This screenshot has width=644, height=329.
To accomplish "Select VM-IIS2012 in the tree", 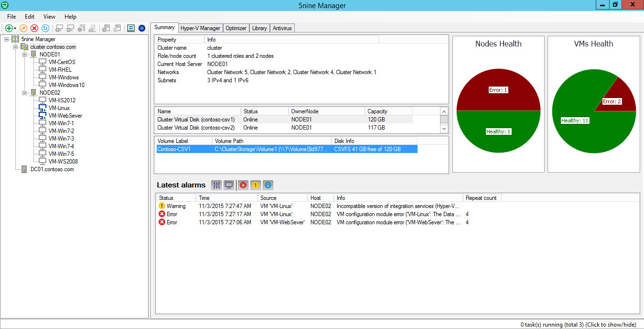I will point(62,100).
